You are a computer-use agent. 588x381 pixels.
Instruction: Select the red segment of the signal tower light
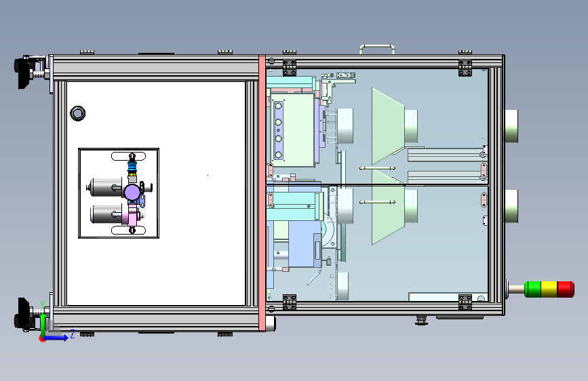[x=566, y=289]
